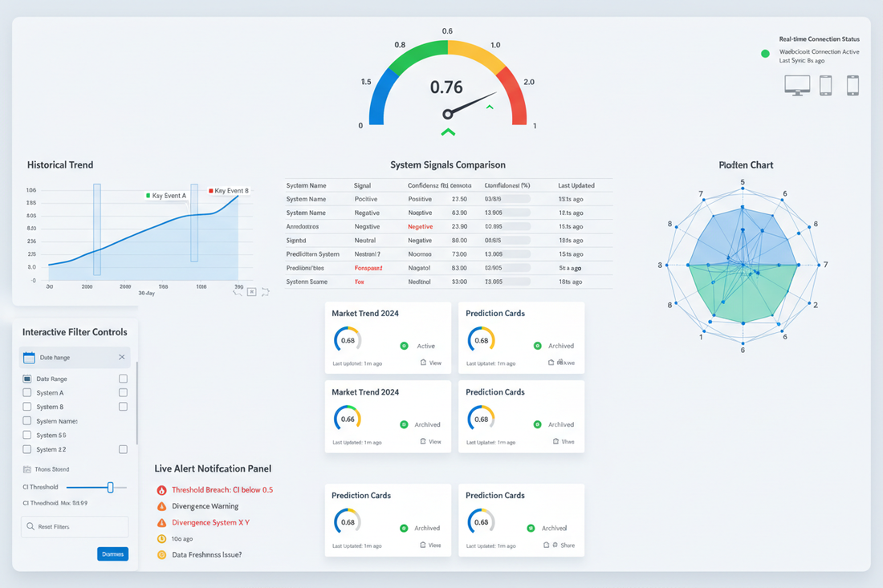Click the small green caret beside gauge needle
This screenshot has height=588, width=883.
click(490, 107)
